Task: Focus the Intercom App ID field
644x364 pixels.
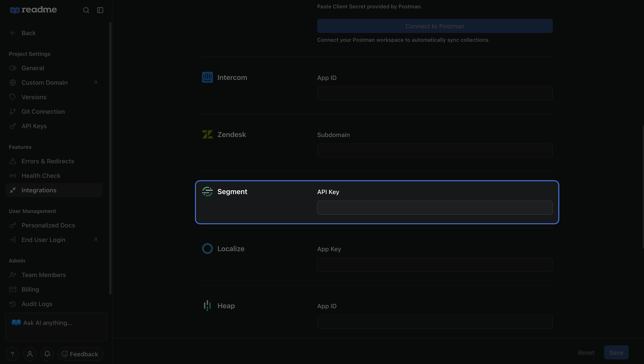Action: tap(435, 94)
